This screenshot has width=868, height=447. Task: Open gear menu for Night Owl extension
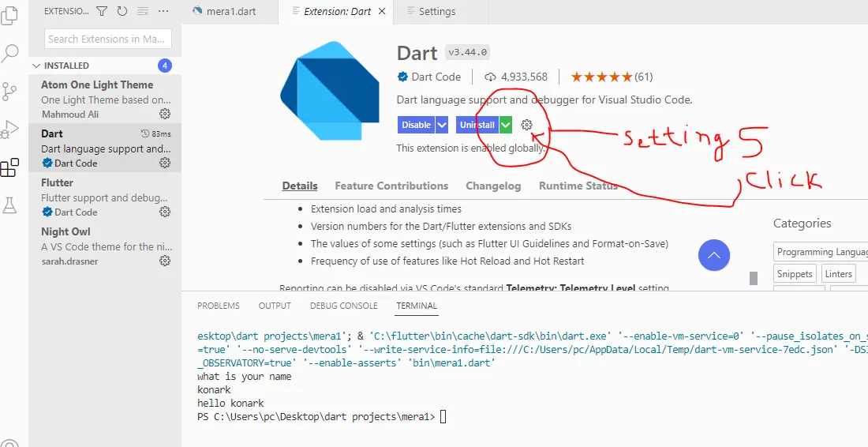click(165, 261)
